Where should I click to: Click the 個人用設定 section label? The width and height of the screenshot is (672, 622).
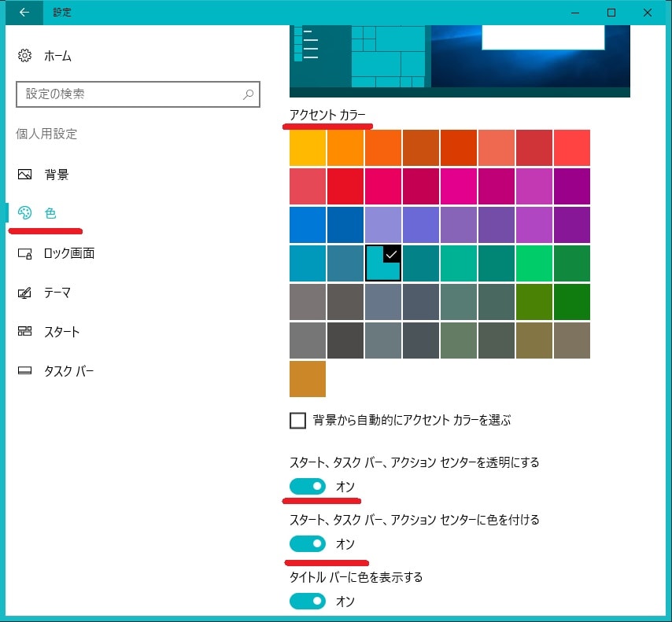click(46, 134)
